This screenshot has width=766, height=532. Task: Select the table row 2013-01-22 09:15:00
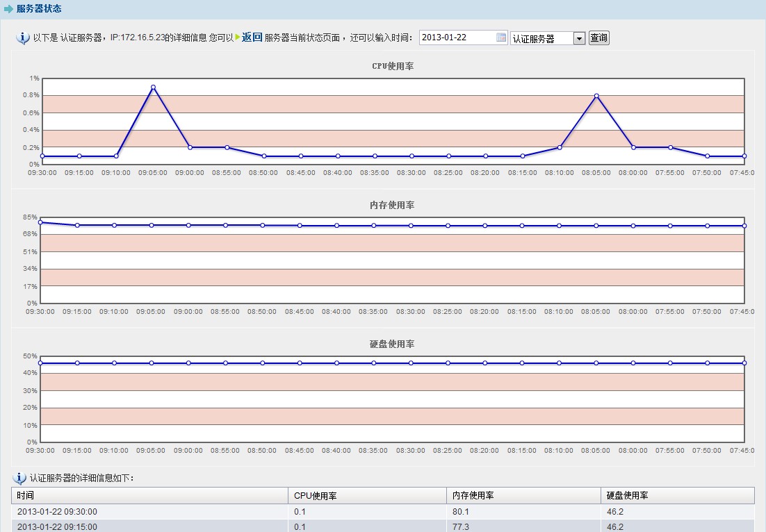(57, 526)
